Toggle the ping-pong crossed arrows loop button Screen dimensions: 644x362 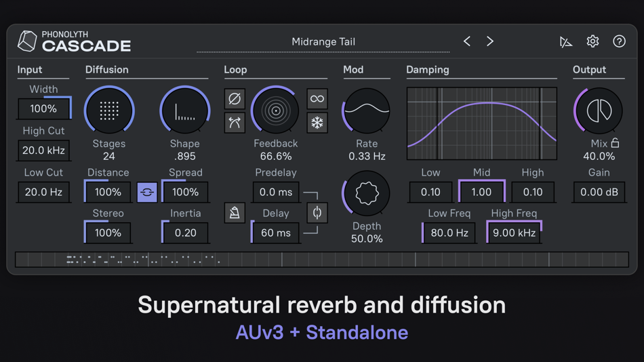click(235, 123)
